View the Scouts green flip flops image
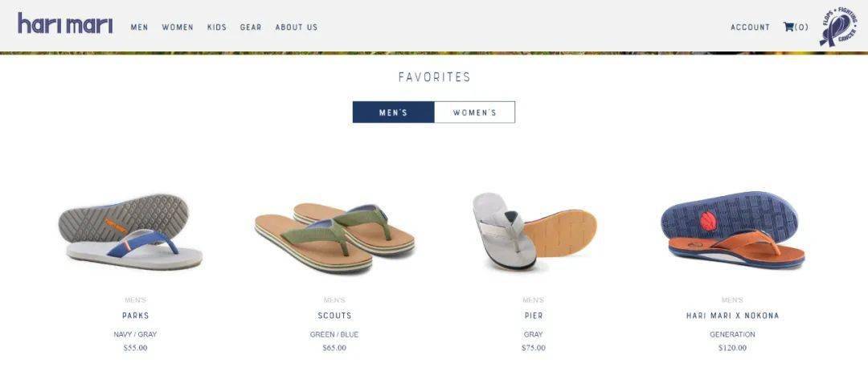This screenshot has height=392, width=868. (334, 238)
